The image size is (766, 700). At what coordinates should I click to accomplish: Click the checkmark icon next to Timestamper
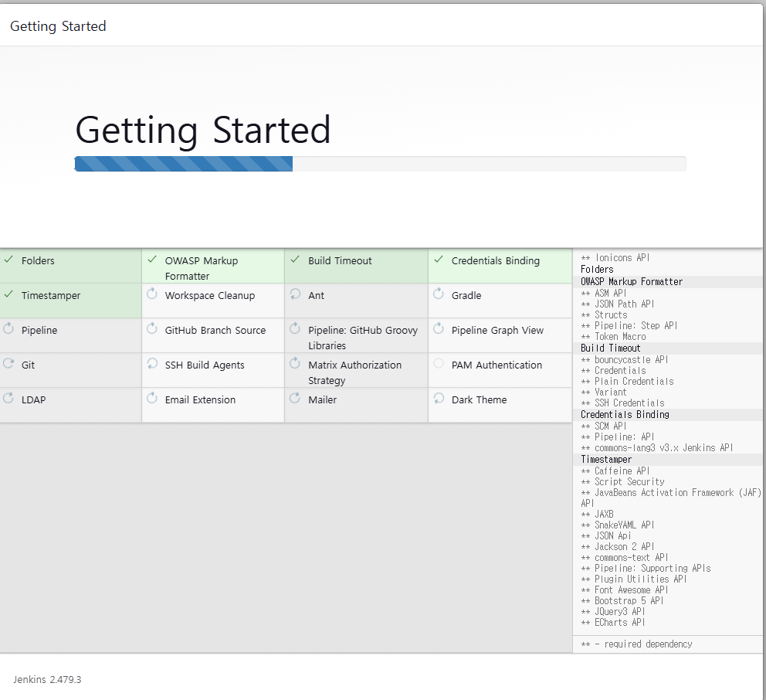click(8, 294)
